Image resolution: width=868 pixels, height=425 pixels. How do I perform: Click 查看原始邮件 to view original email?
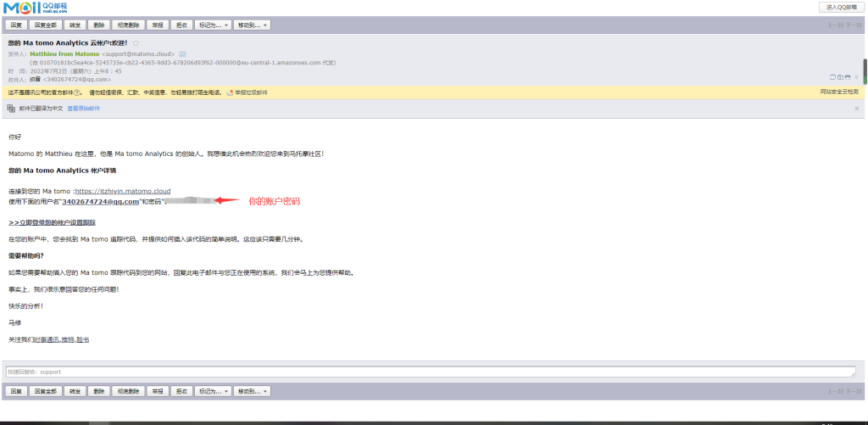(83, 109)
